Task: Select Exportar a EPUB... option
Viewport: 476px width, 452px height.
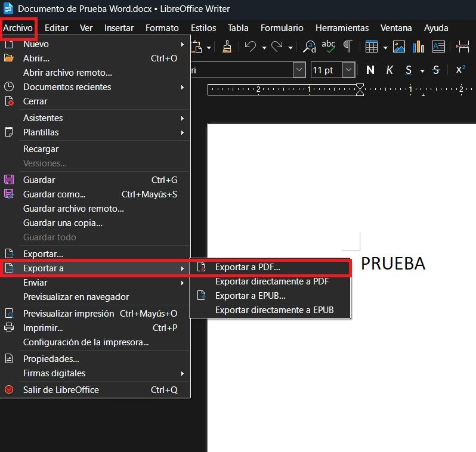Action: [270, 296]
